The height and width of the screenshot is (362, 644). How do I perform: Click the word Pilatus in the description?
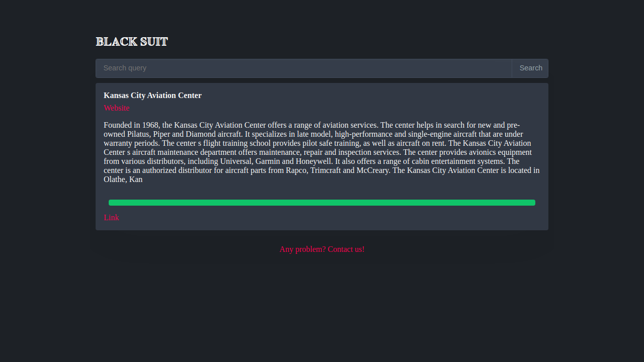point(138,134)
